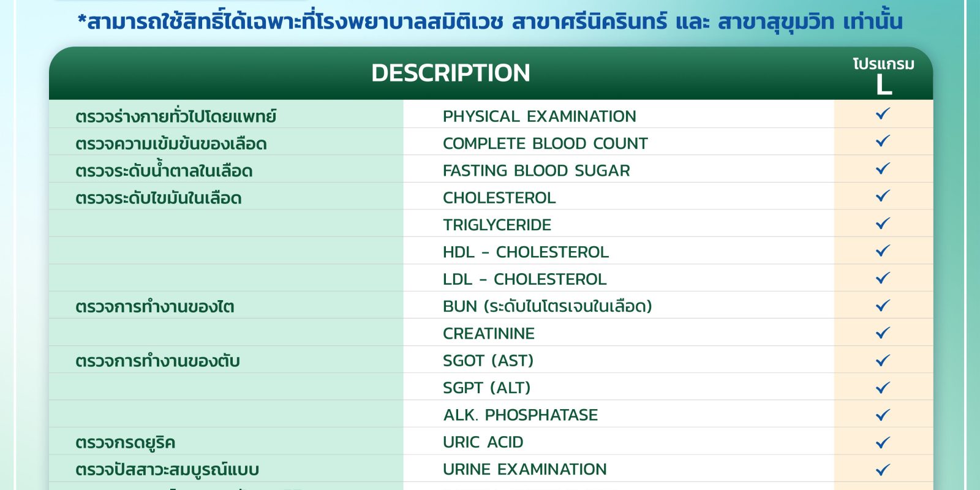Click the checkmark for PHYSICAL EXAMINATION
Viewport: 980px width, 490px height.
coord(883,114)
